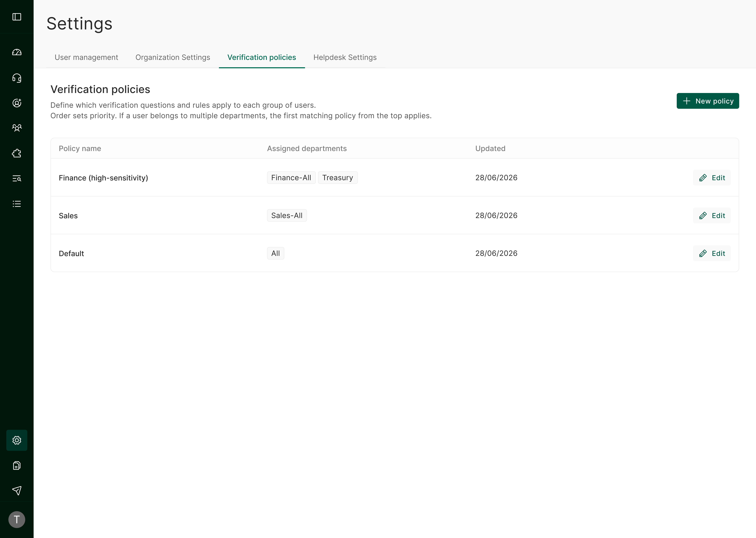This screenshot has height=538, width=756.
Task: Create a New policy
Action: [708, 101]
